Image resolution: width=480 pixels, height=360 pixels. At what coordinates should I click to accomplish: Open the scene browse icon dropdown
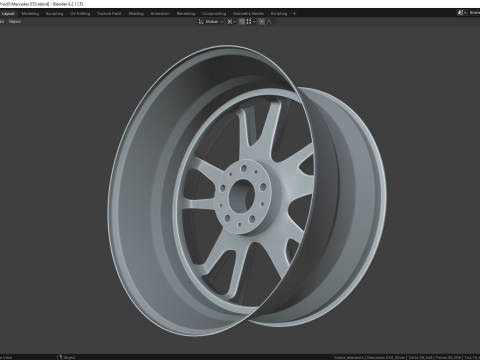point(462,13)
